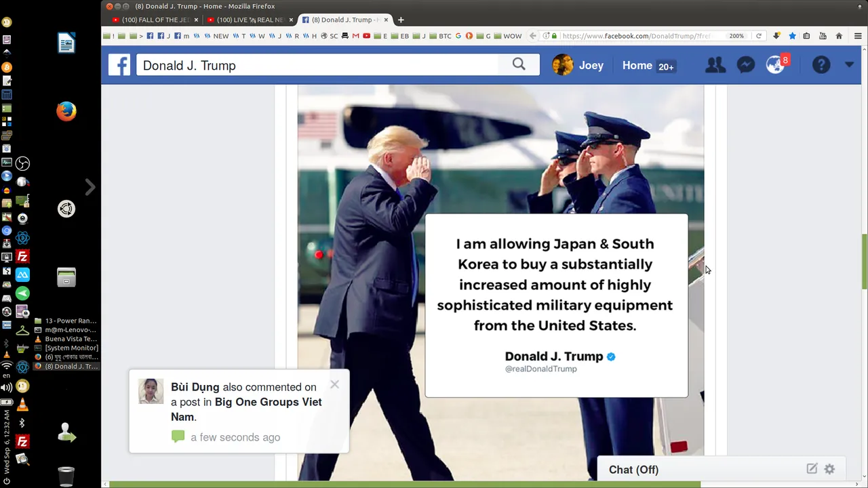Click the Trump tweet image post
Image resolution: width=868 pixels, height=488 pixels.
500,283
